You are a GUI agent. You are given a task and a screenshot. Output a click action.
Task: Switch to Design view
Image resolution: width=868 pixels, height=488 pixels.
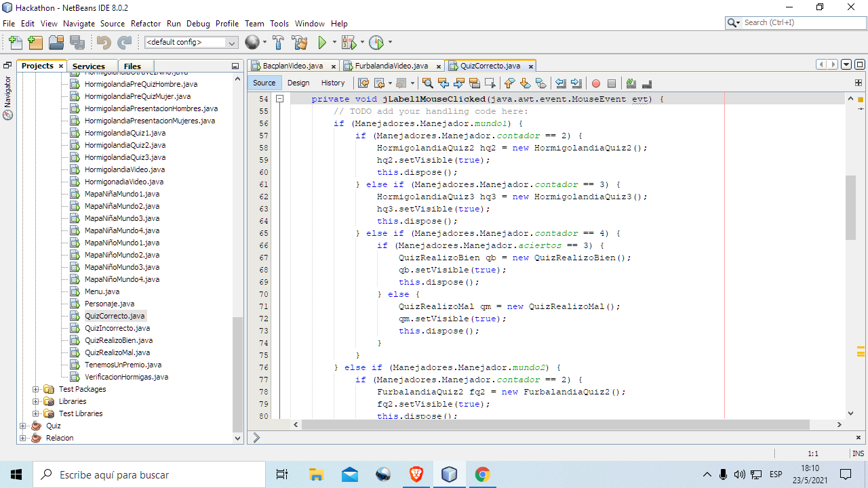[298, 83]
